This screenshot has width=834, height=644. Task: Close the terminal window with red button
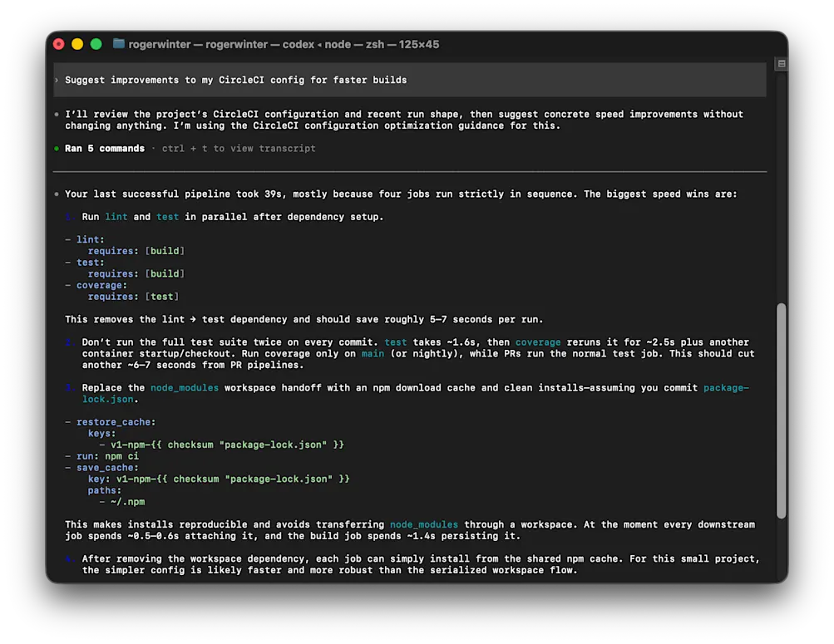(59, 44)
